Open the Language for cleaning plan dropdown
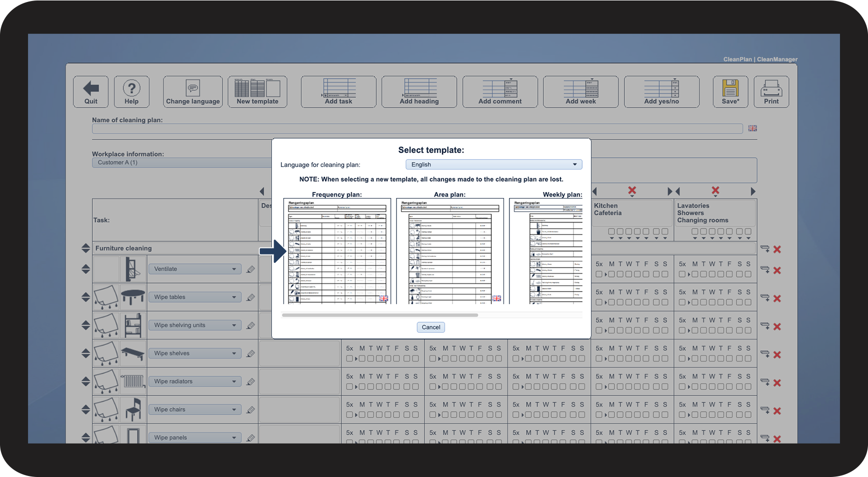 point(494,165)
